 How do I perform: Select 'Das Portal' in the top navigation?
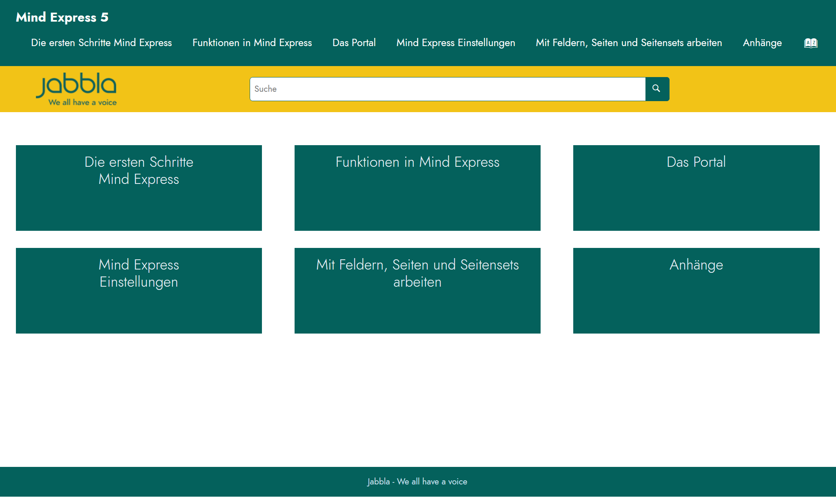[x=354, y=43]
